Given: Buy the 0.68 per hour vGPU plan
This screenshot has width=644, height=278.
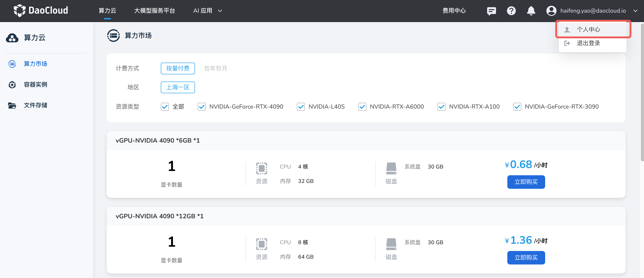Looking at the screenshot, I should [526, 182].
